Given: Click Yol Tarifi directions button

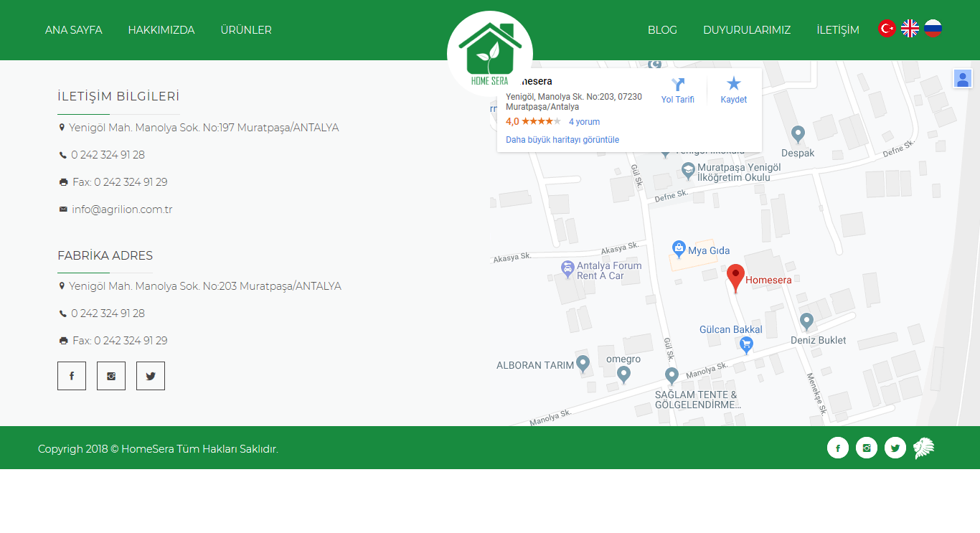Looking at the screenshot, I should coord(677,91).
